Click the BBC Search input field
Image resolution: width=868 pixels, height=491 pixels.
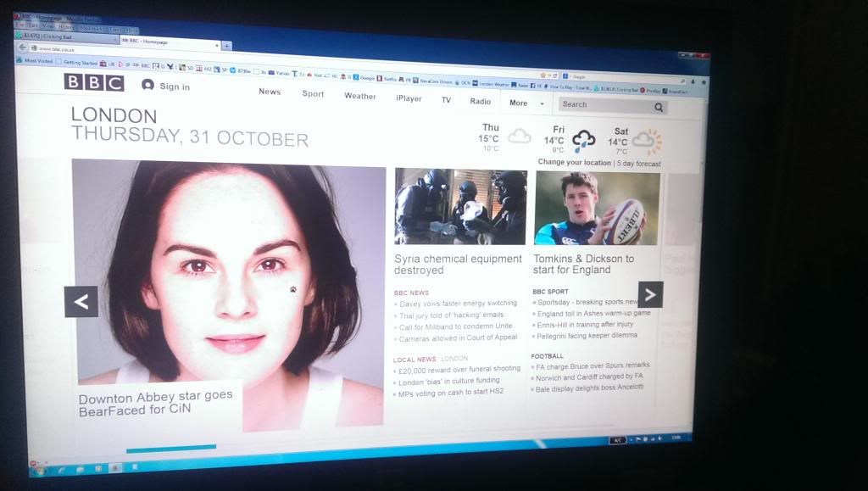tap(604, 105)
